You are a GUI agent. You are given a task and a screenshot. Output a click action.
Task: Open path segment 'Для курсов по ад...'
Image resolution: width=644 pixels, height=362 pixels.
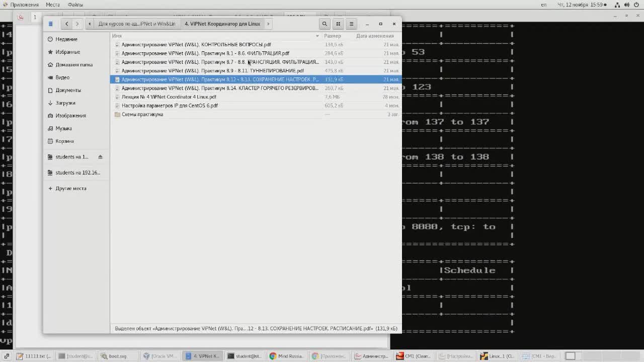(137, 24)
